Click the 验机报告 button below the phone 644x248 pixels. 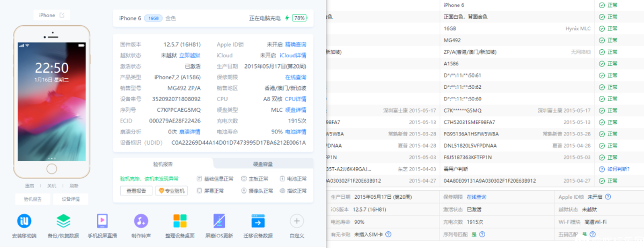pos(32,199)
